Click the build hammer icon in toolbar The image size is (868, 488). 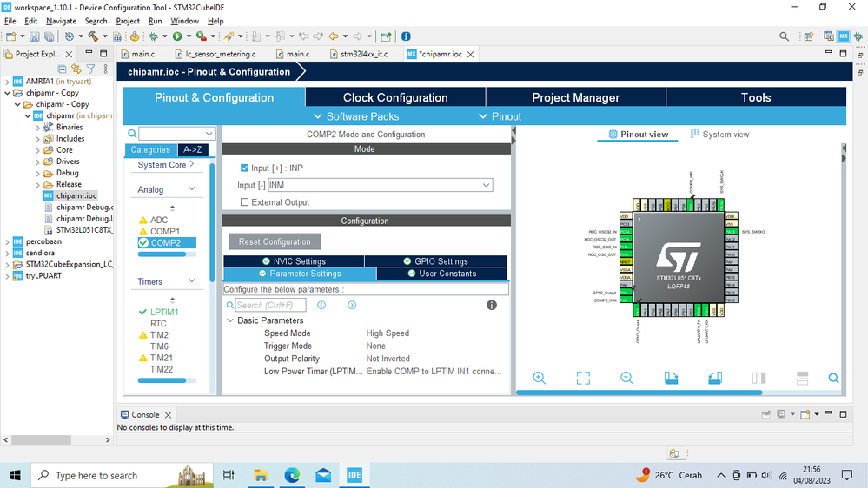[x=94, y=36]
